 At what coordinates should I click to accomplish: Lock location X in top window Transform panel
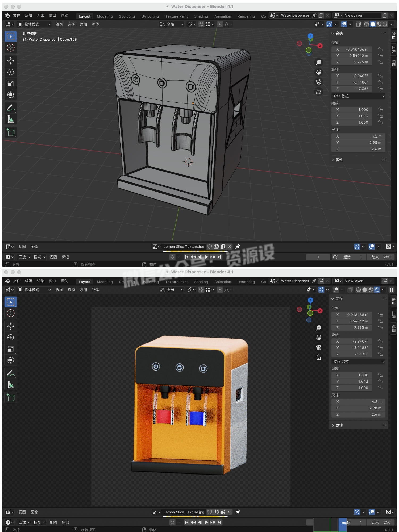tap(381, 49)
